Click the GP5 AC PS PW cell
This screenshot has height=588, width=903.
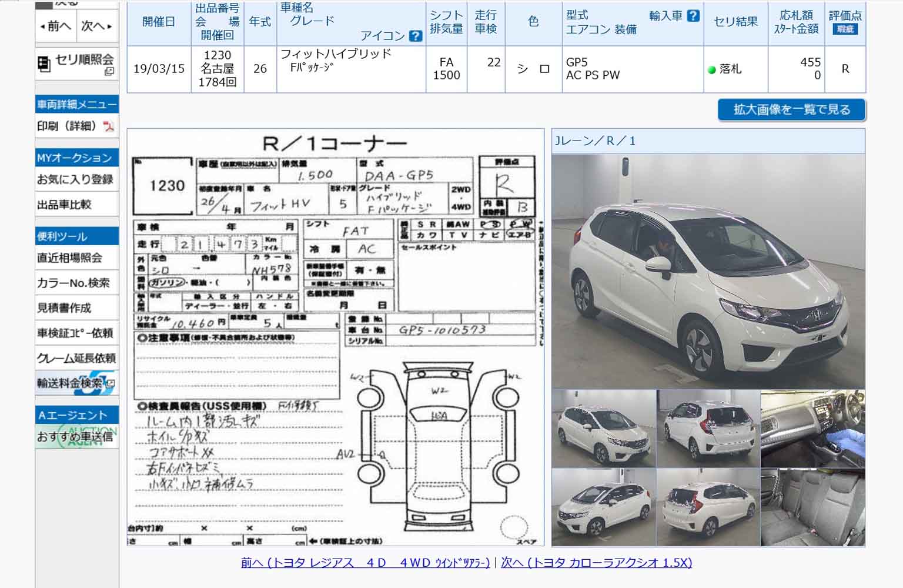click(633, 69)
